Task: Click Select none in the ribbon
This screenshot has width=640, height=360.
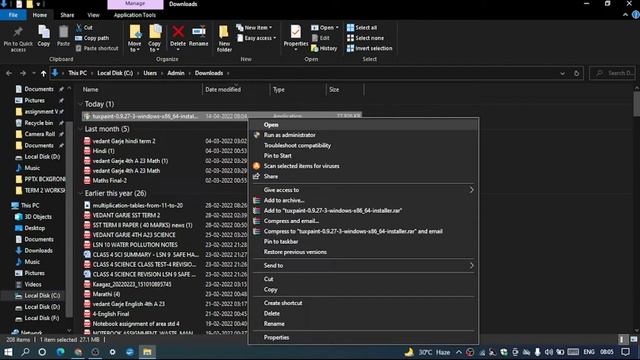Action: tap(365, 38)
